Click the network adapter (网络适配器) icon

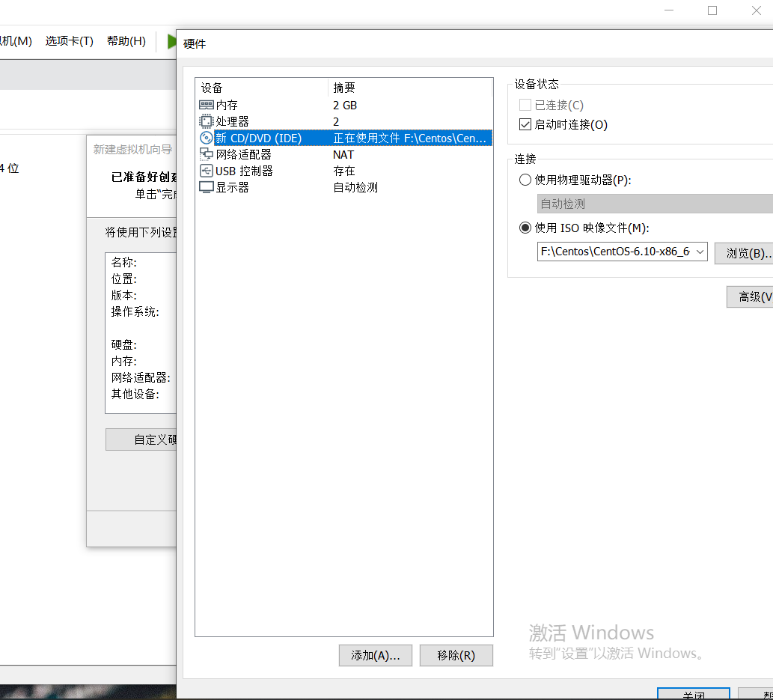206,154
